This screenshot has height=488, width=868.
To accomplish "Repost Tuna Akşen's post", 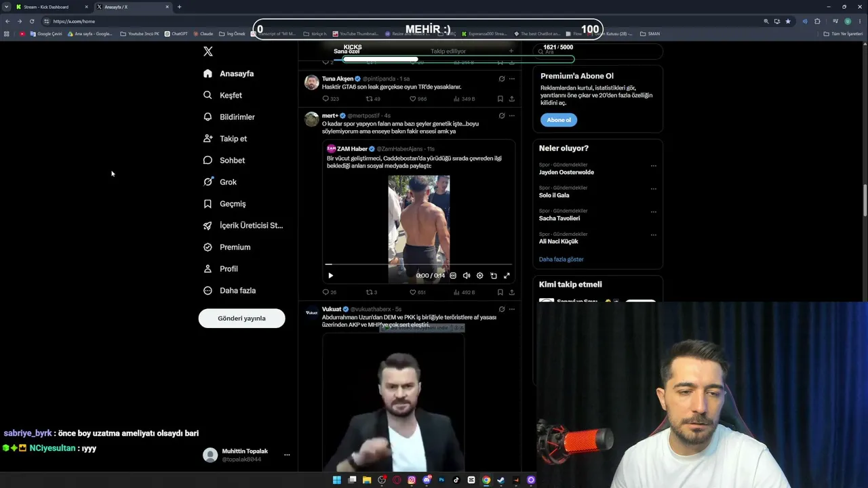I will [373, 99].
